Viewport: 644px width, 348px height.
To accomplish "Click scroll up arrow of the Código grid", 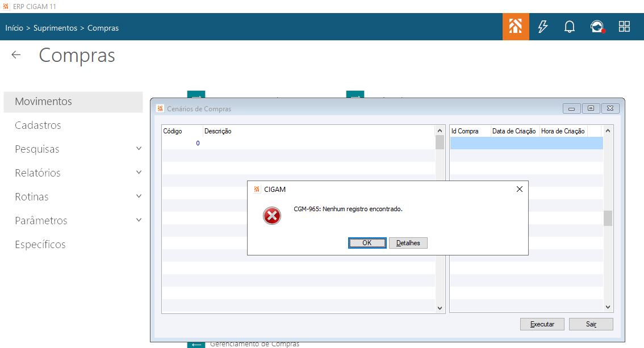I will coord(440,131).
